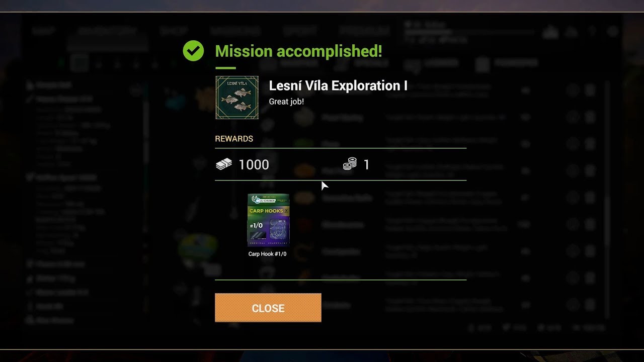The width and height of the screenshot is (644, 362).
Task: Click the Lesní Víla Exploration I title
Action: click(338, 86)
